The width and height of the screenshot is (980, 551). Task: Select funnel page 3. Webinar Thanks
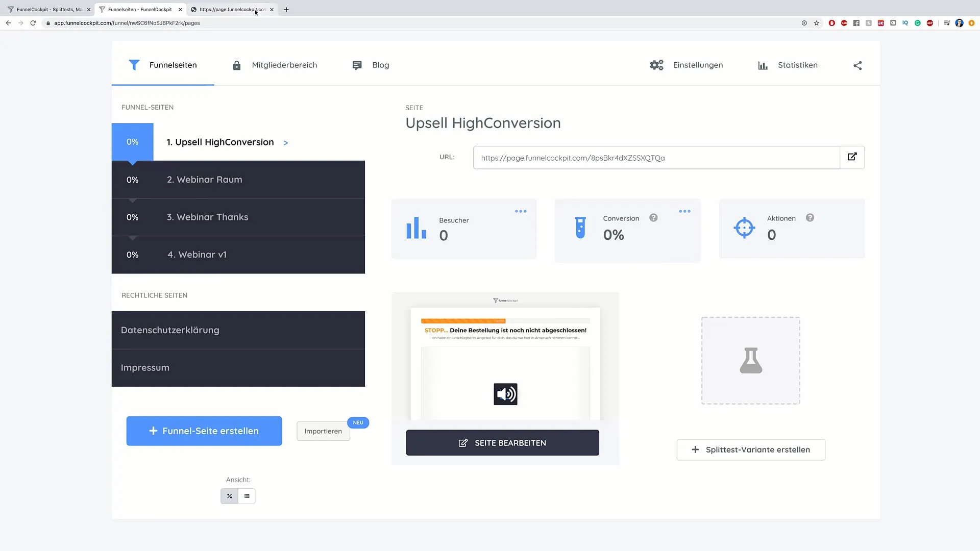coord(238,217)
